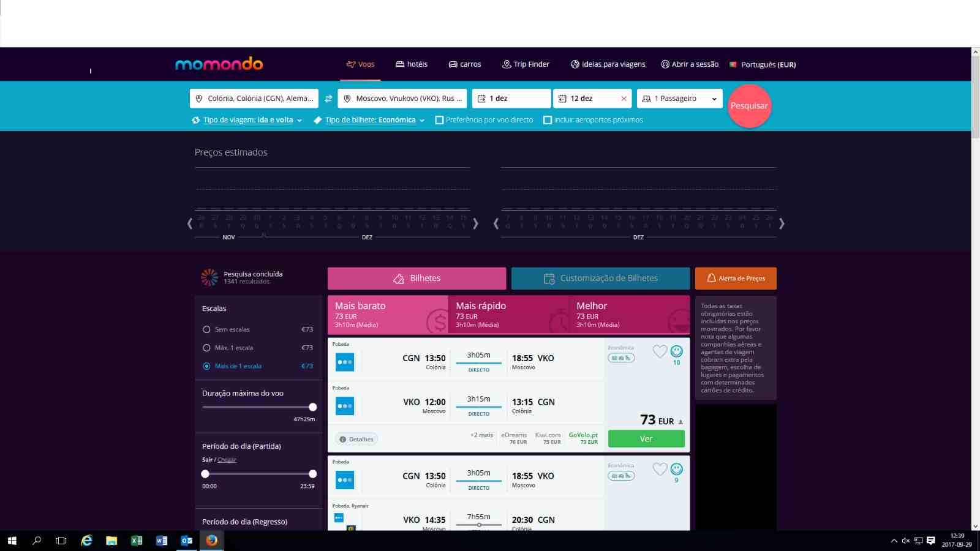Open the GoVolo.pt 73 EUR offer
Viewport: 980px width, 551px height.
(x=583, y=438)
